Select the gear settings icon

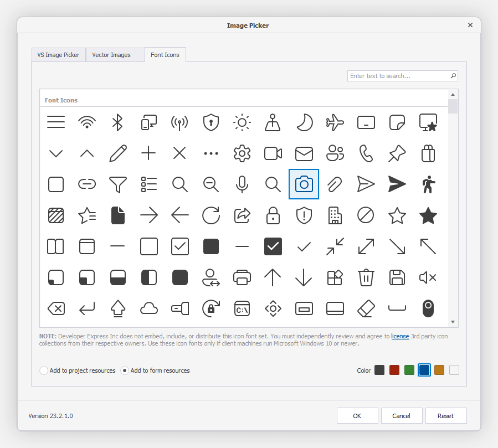click(242, 153)
